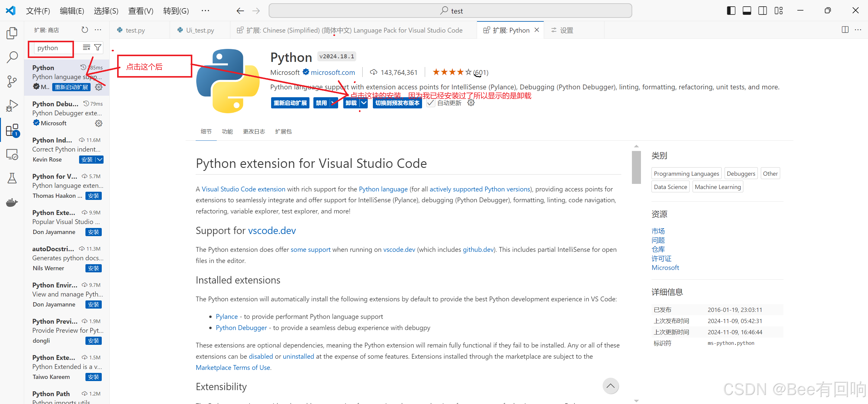Open the microsoft.com publisher link
Image resolution: width=868 pixels, height=404 pixels.
[333, 72]
